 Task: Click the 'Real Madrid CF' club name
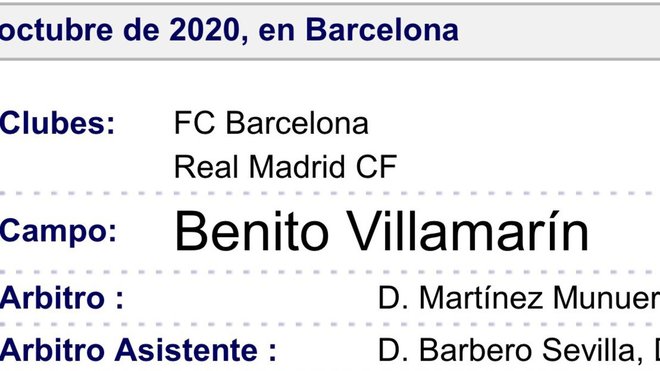(x=285, y=167)
